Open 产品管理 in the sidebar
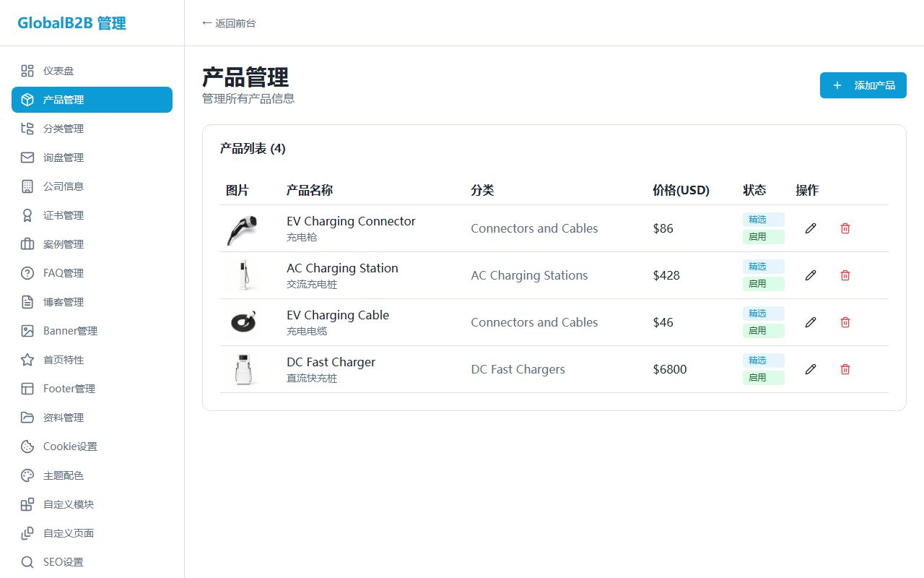Image resolution: width=924 pixels, height=578 pixels. (92, 100)
